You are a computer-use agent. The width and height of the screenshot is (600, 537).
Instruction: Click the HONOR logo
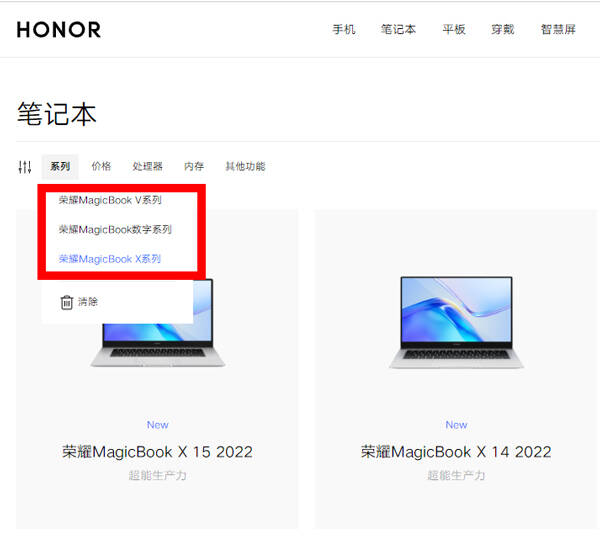[59, 30]
